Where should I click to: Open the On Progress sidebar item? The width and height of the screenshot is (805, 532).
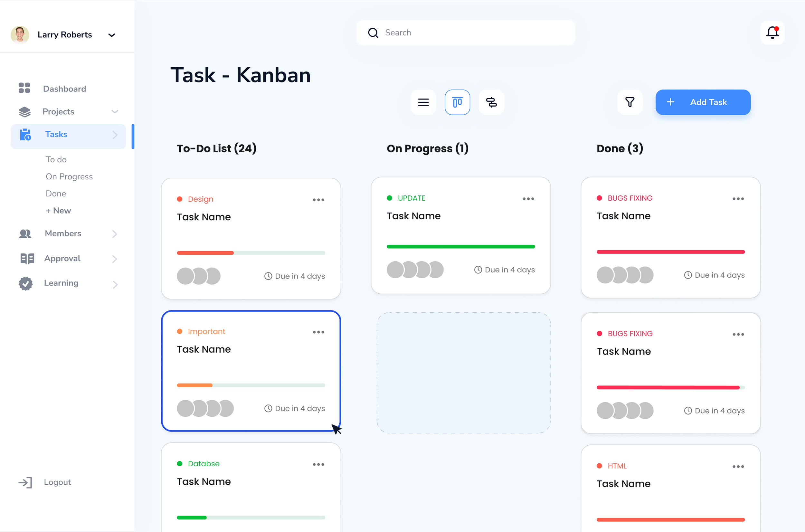69,176
